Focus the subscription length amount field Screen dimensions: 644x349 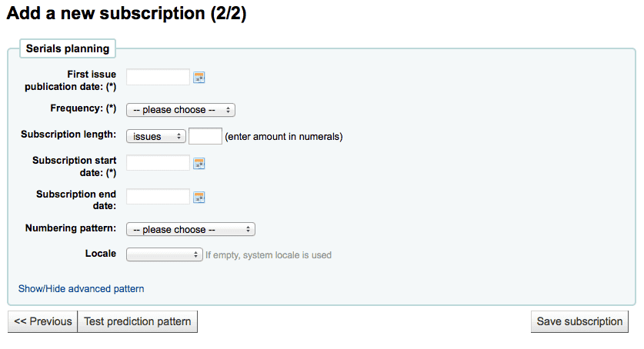pyautogui.click(x=205, y=136)
